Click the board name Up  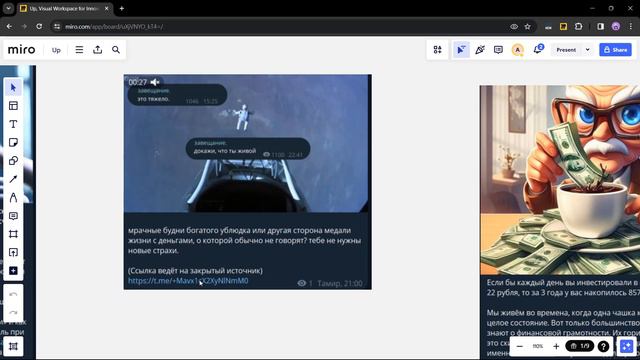pyautogui.click(x=56, y=50)
